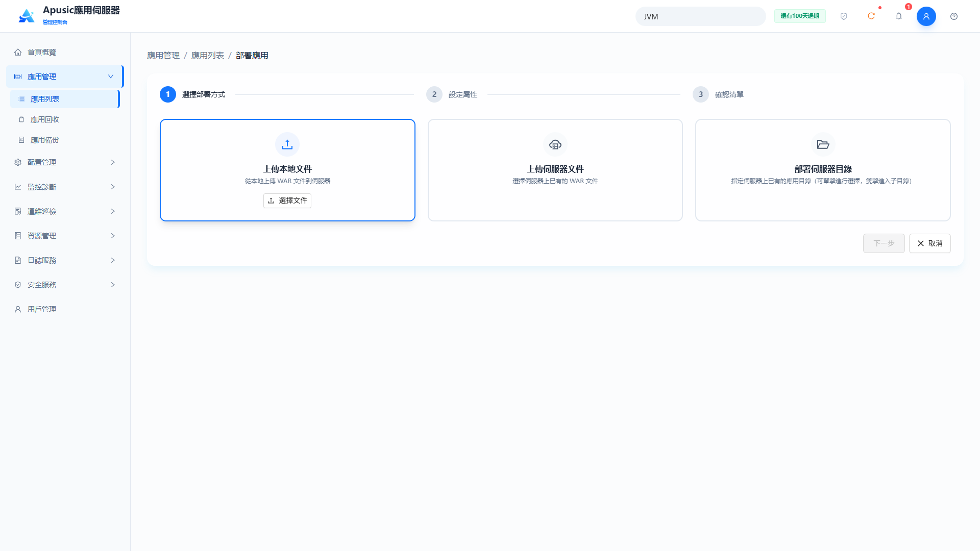Expand the 運維巡檢 chevron

113,211
